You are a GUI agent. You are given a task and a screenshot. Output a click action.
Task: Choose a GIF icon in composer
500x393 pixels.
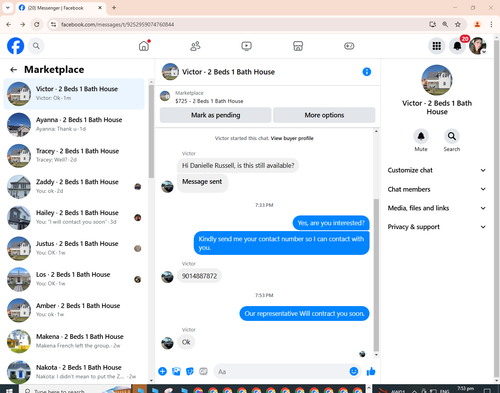[x=203, y=371]
